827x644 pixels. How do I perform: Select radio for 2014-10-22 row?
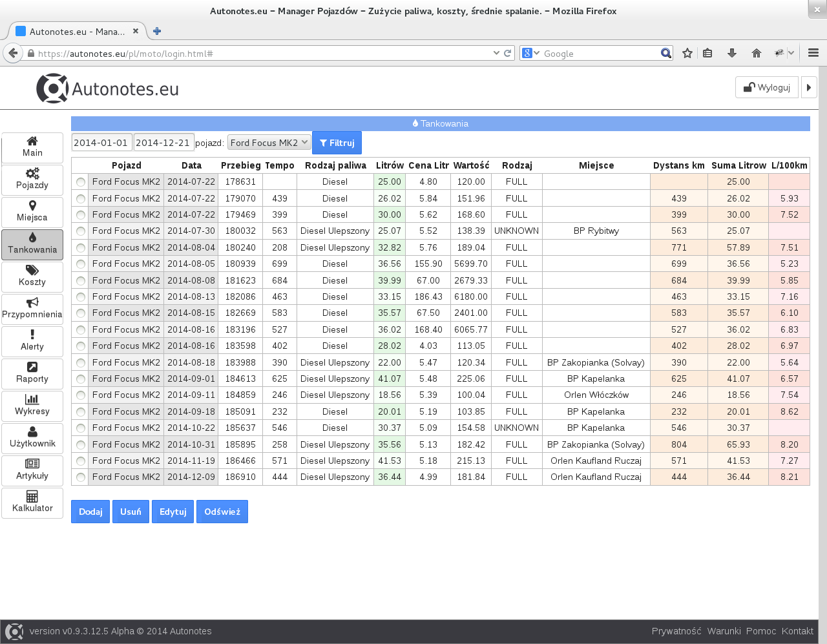81,428
